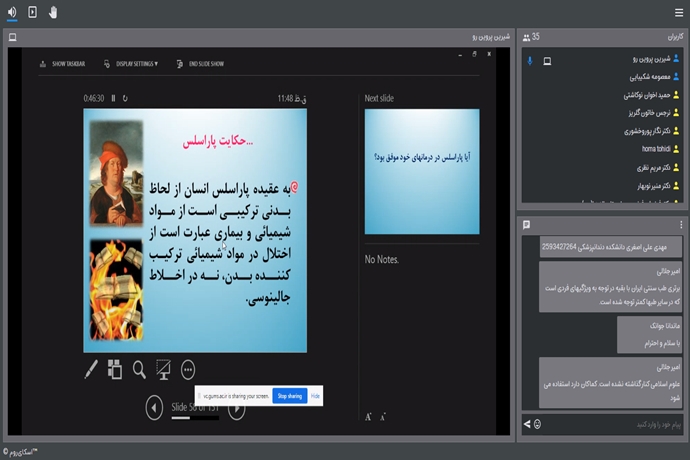Click the see all slides icon
This screenshot has width=690, height=460.
pyautogui.click(x=115, y=370)
